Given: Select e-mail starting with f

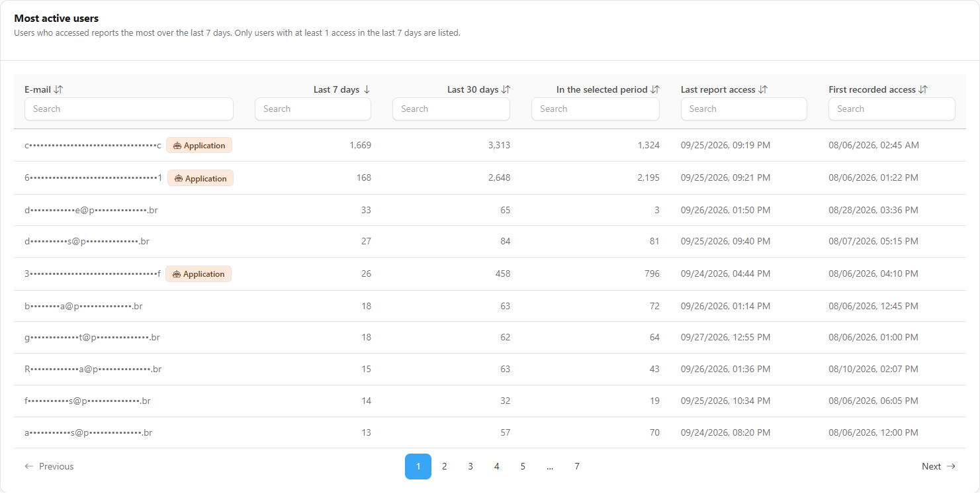Looking at the screenshot, I should [87, 401].
